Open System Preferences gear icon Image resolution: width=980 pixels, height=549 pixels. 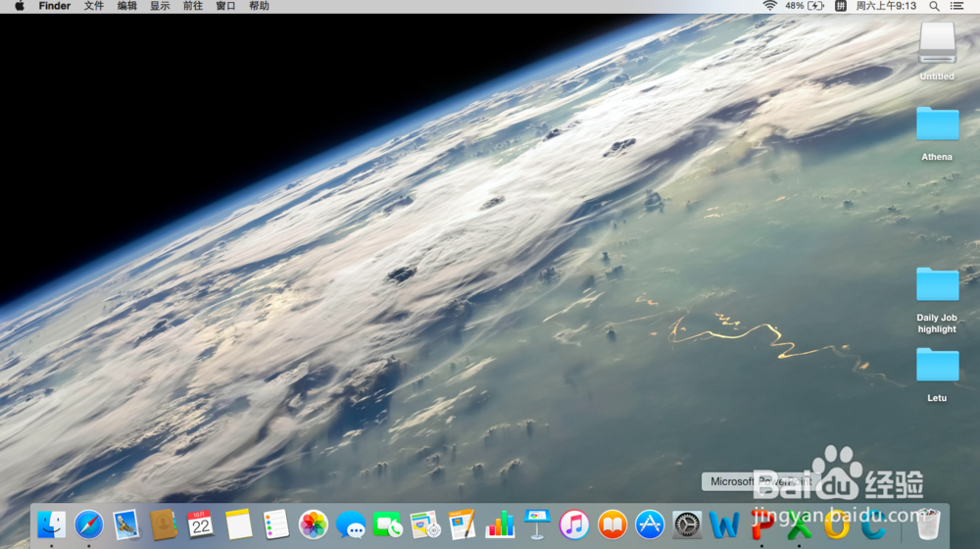(x=687, y=524)
